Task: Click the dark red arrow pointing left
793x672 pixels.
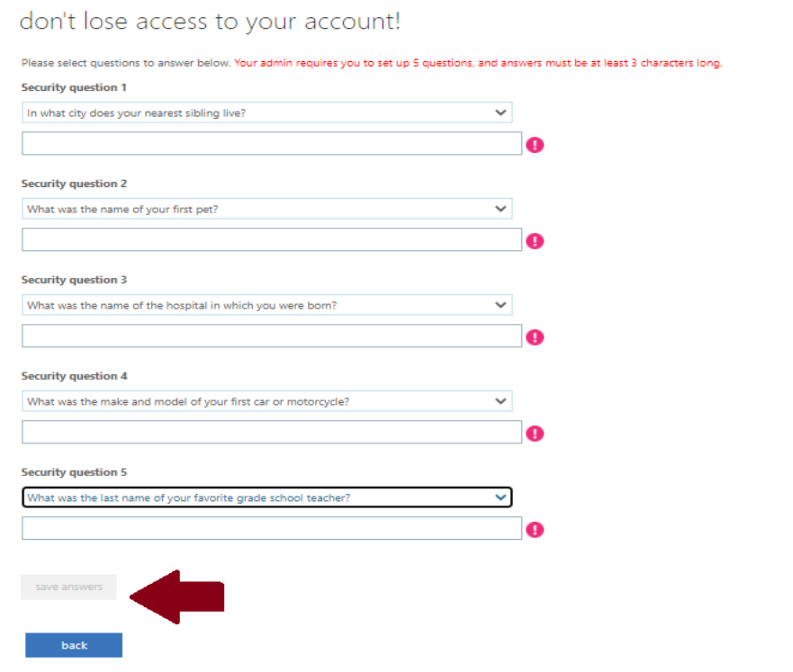Action: point(178,596)
